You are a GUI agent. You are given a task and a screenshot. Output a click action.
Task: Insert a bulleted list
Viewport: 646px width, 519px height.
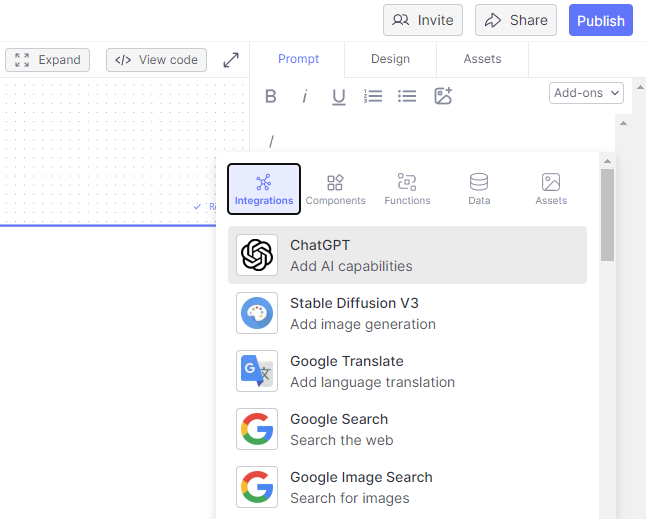pyautogui.click(x=407, y=96)
